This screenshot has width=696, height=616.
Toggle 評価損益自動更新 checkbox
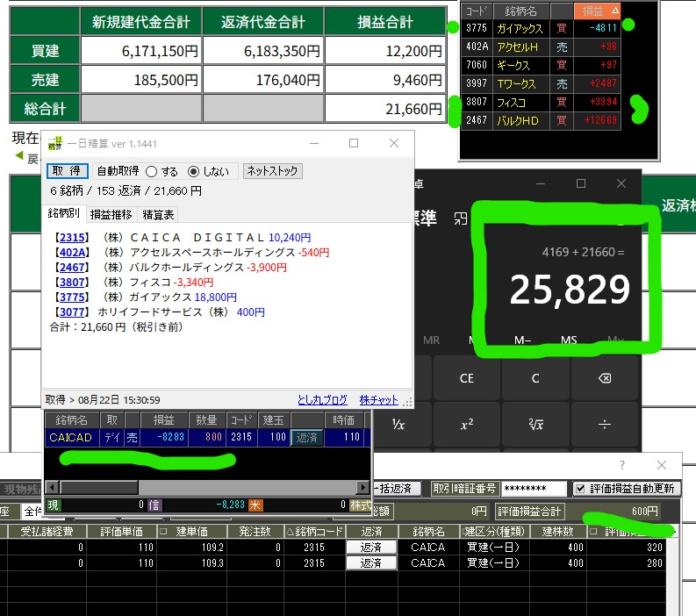pyautogui.click(x=579, y=489)
